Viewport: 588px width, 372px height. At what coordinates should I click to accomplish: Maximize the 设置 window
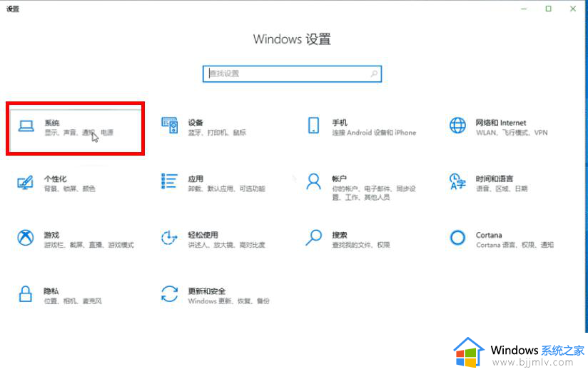point(548,9)
